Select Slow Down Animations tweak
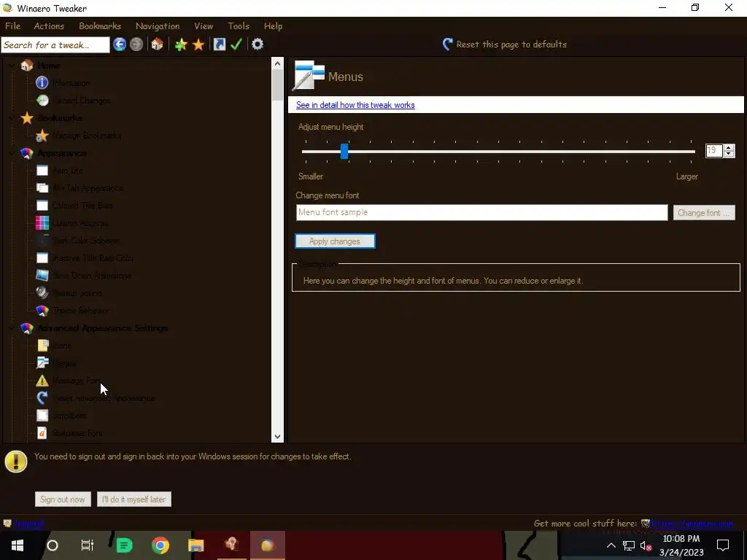747x560 pixels. point(92,276)
